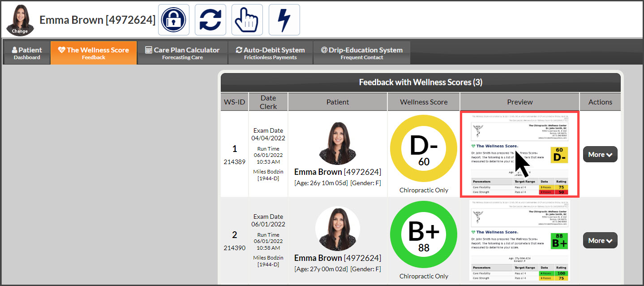
Task: Open the Patient Dashboard tab
Action: click(x=27, y=53)
